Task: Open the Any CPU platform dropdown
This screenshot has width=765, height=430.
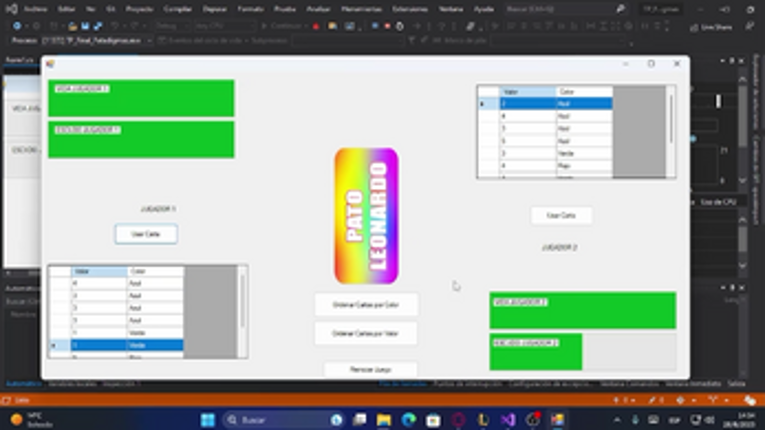Action: click(x=225, y=26)
